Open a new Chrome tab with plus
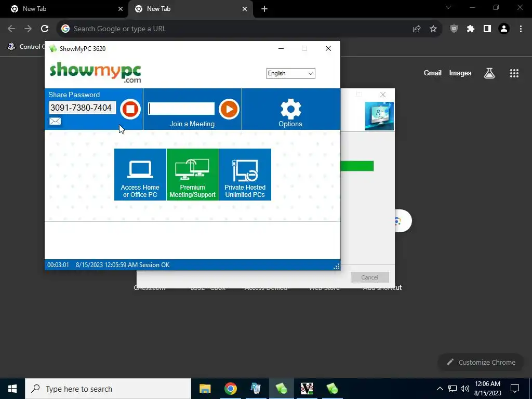The image size is (532, 399). pyautogui.click(x=264, y=9)
